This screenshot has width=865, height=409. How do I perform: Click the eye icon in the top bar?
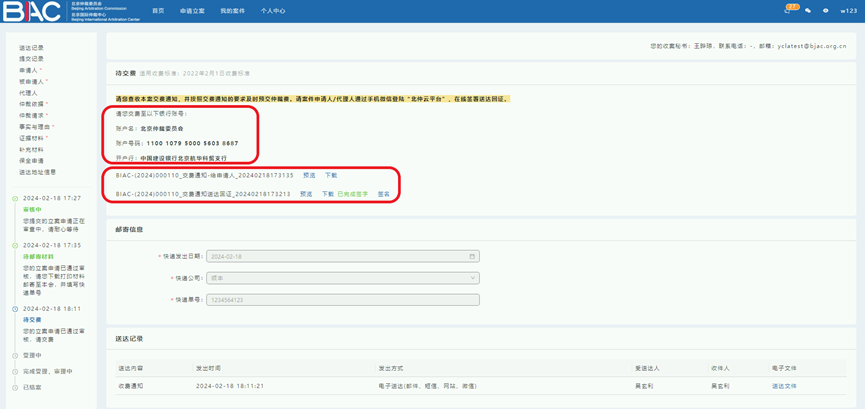point(826,11)
